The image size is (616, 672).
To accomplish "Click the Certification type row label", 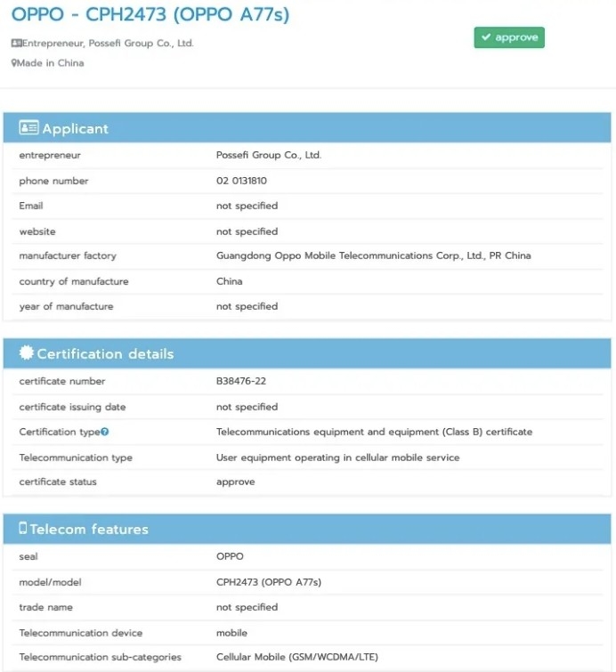I will point(59,432).
